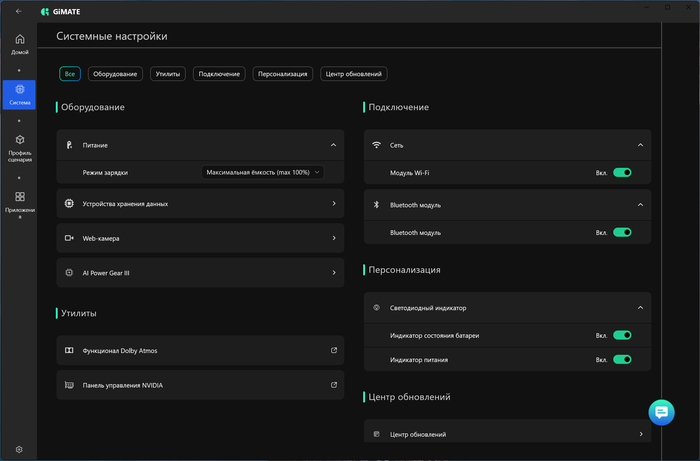Click the back arrow at top left
700x461 pixels.
(x=19, y=11)
